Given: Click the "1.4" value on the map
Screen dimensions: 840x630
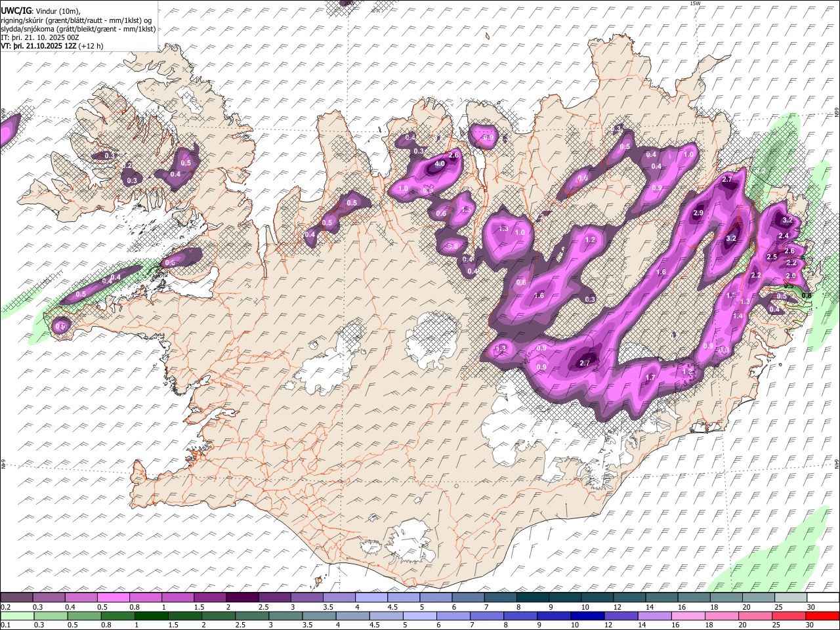Looking at the screenshot, I should [x=738, y=316].
